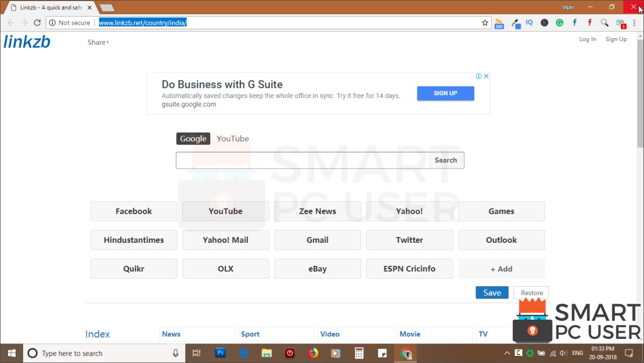
Task: Select the address bar URL
Action: point(143,23)
